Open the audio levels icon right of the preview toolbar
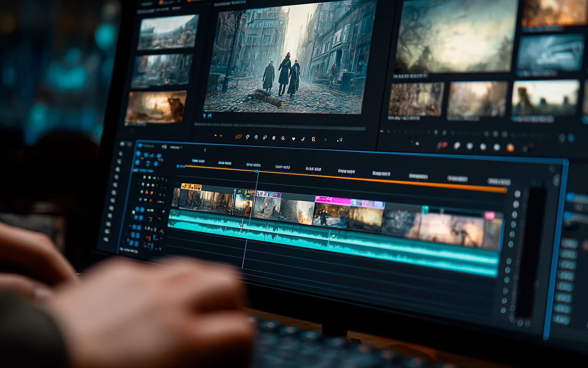Image resolution: width=588 pixels, height=368 pixels. [x=339, y=139]
